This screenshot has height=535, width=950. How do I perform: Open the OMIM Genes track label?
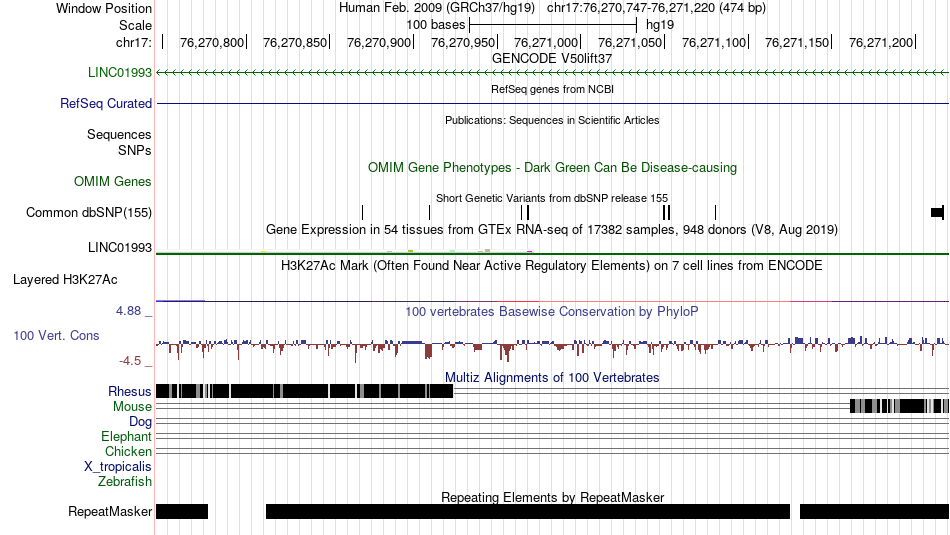112,181
